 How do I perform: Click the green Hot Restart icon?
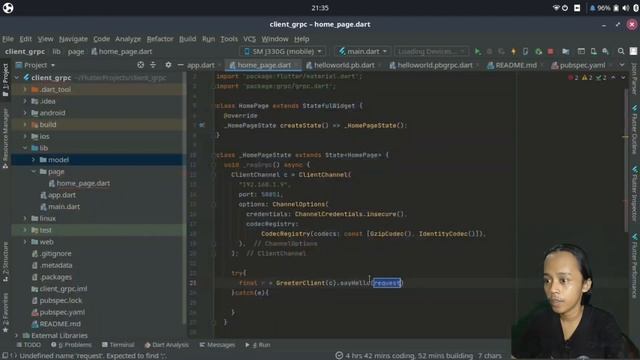pyautogui.click(x=538, y=51)
